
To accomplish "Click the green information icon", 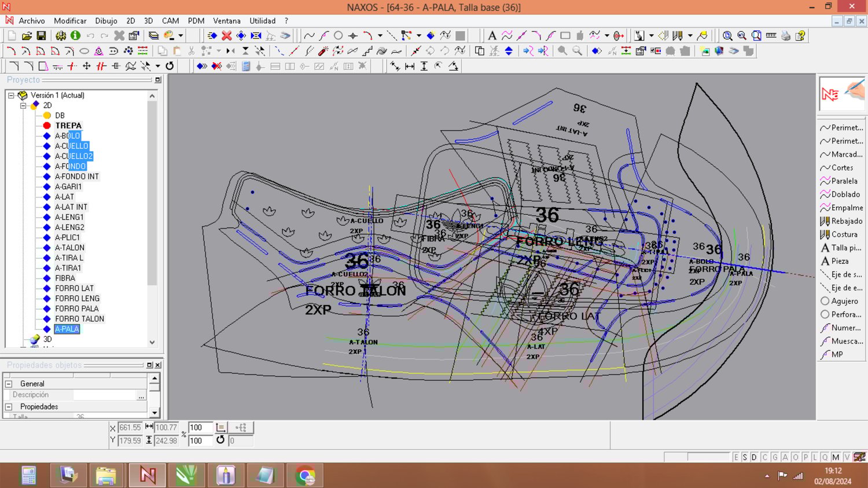I will point(75,36).
